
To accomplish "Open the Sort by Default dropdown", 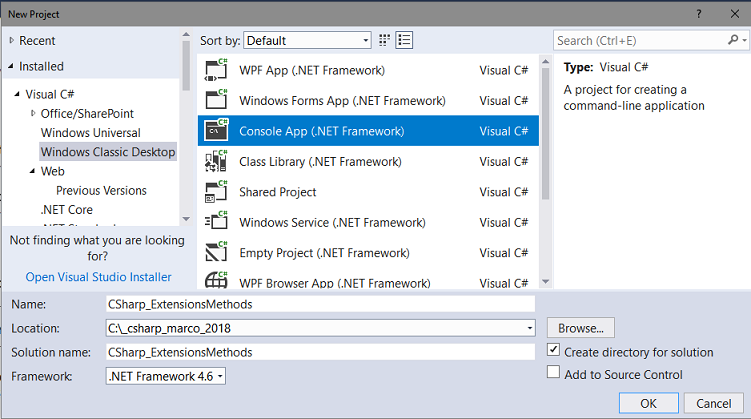I will click(307, 40).
